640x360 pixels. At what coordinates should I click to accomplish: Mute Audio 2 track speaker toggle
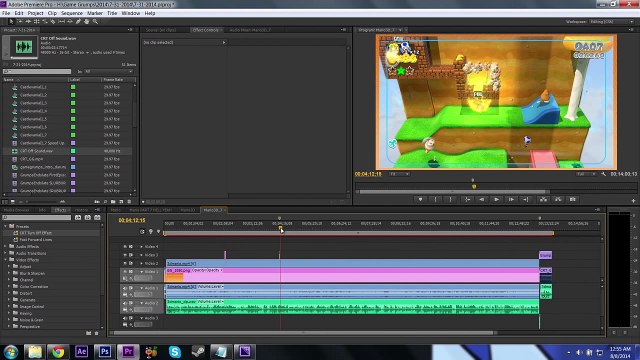(125, 303)
